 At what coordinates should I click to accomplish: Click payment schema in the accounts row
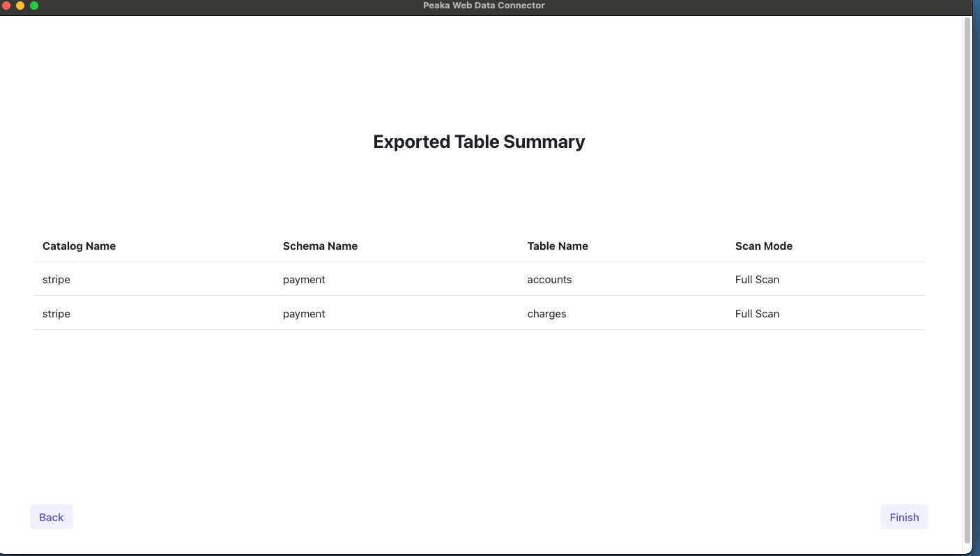(x=304, y=280)
